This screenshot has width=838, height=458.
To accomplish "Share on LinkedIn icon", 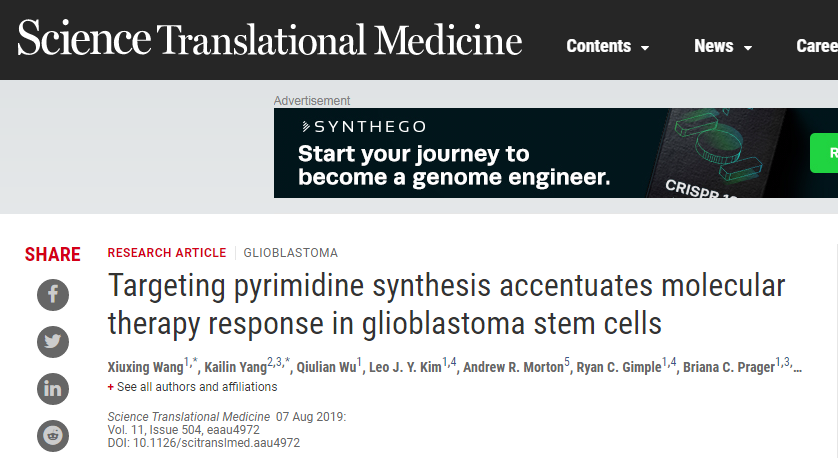I will 53,389.
